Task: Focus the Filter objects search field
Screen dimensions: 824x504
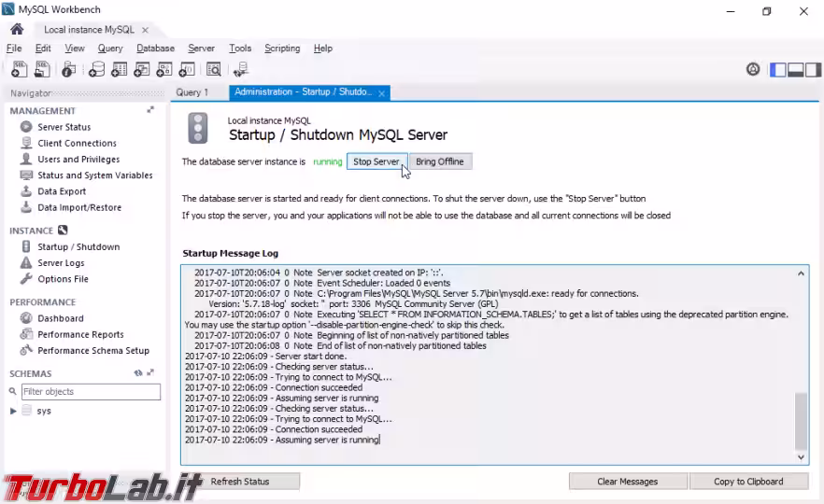Action: 91,392
